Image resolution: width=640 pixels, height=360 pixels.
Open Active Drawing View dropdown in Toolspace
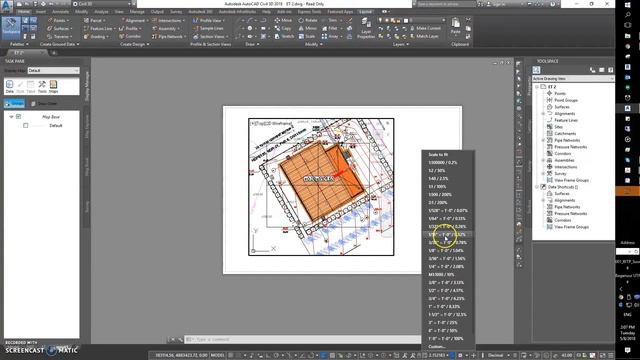tap(573, 78)
